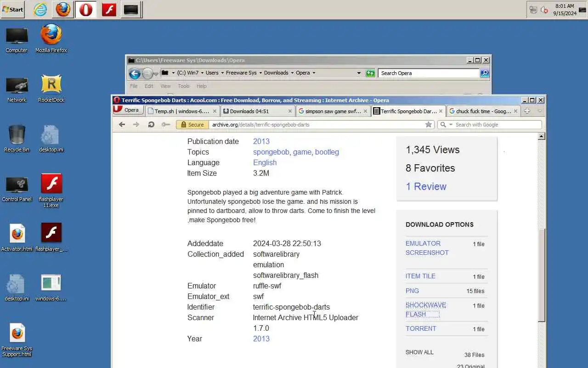Screen dimensions: 588x368
Task: Open the Start menu
Action: [x=12, y=9]
